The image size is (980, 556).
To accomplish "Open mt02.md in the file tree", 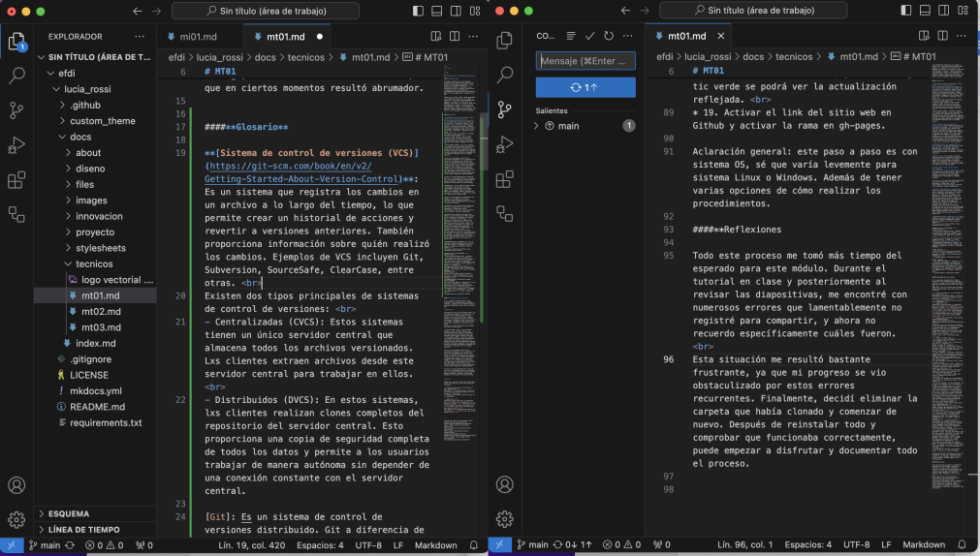I will coord(100,311).
